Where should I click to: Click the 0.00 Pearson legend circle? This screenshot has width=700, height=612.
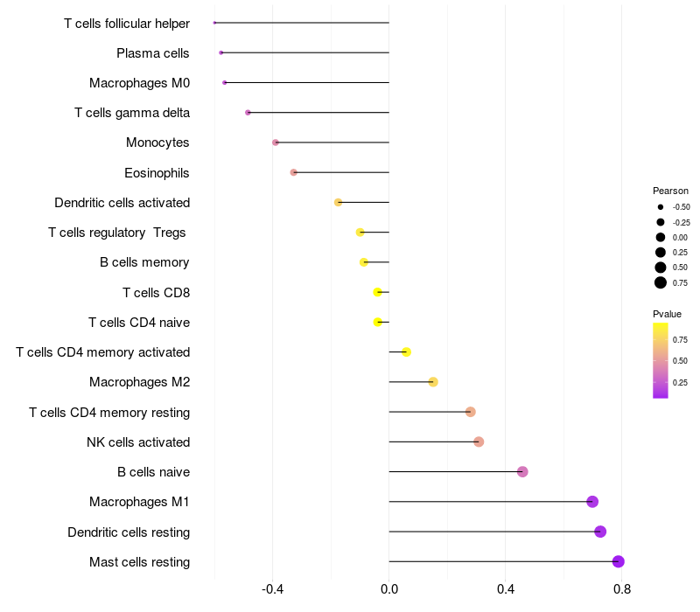point(661,237)
